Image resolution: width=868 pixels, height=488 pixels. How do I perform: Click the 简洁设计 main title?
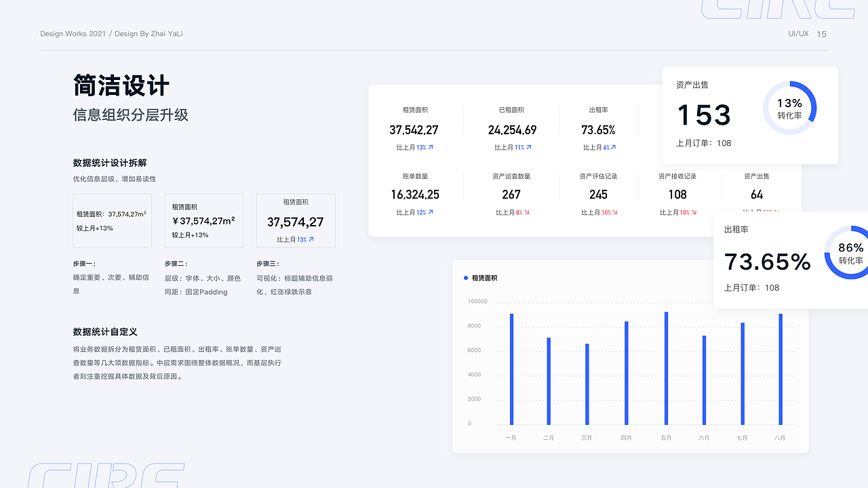pyautogui.click(x=121, y=85)
